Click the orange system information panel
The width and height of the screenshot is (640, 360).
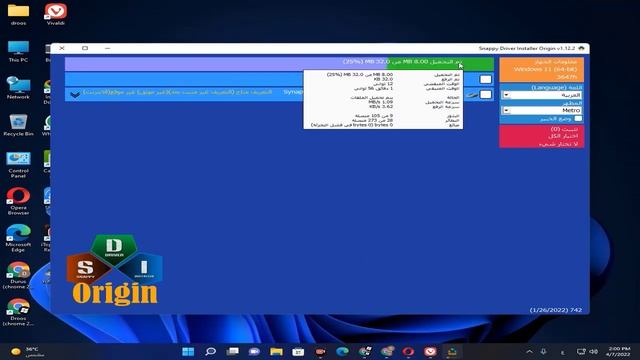tap(542, 69)
